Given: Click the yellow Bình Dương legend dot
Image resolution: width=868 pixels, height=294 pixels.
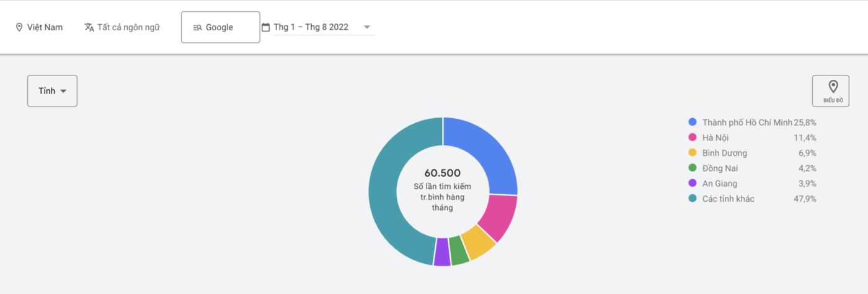Looking at the screenshot, I should click(x=693, y=153).
